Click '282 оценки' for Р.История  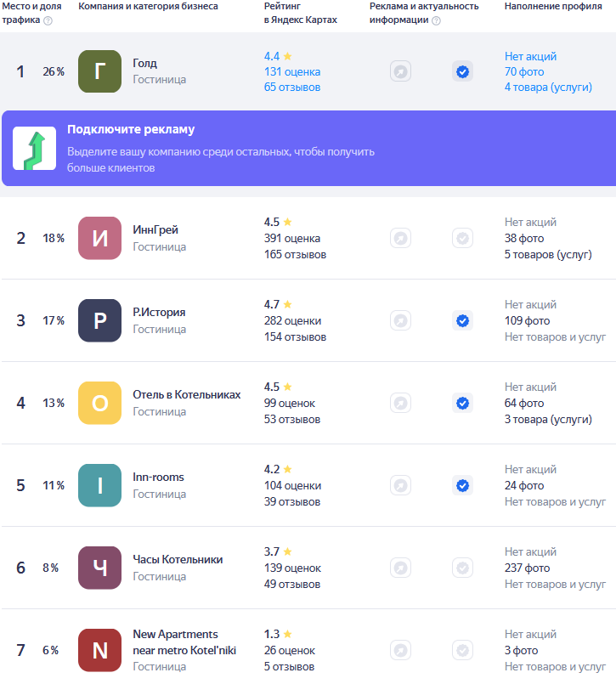(293, 320)
